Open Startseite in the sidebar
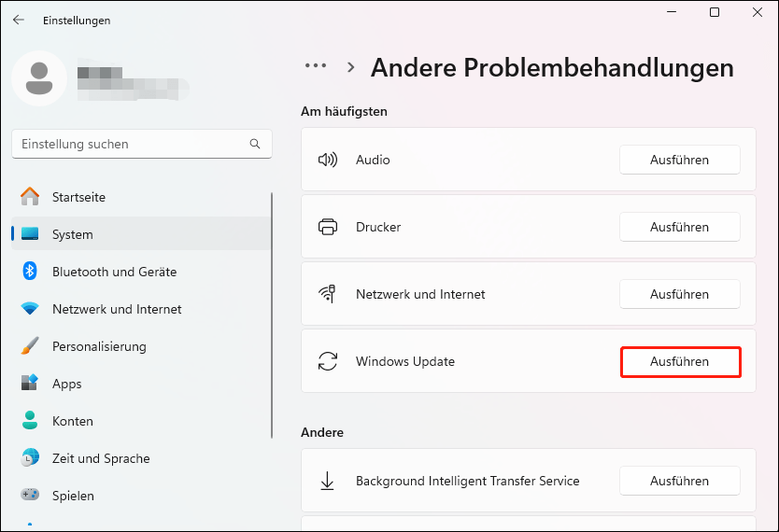779x532 pixels. pyautogui.click(x=141, y=197)
